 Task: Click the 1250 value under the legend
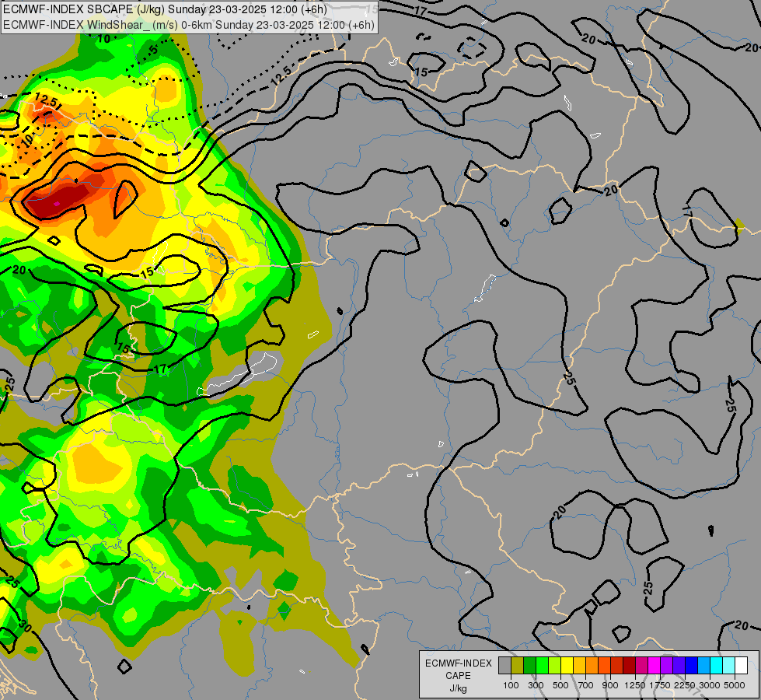pyautogui.click(x=635, y=685)
